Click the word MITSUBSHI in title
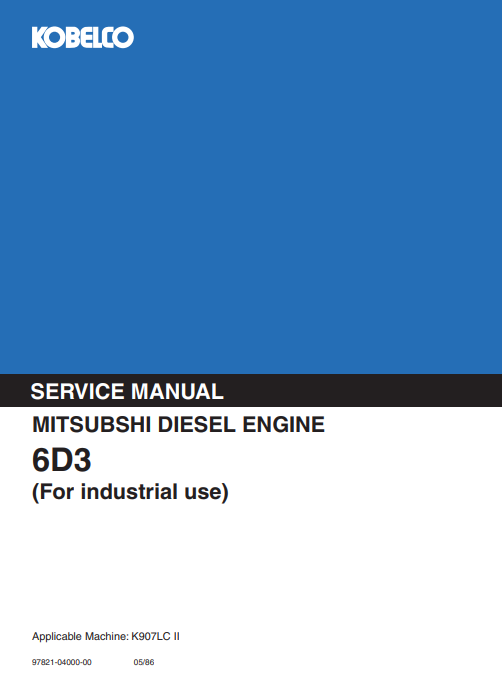This screenshot has height=696, width=502. pos(92,424)
